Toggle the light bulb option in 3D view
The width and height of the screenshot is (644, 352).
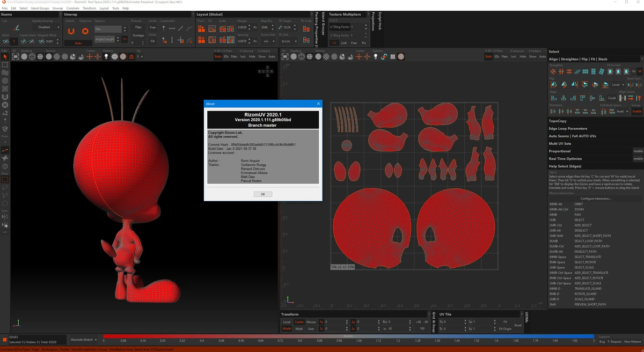coord(106,56)
